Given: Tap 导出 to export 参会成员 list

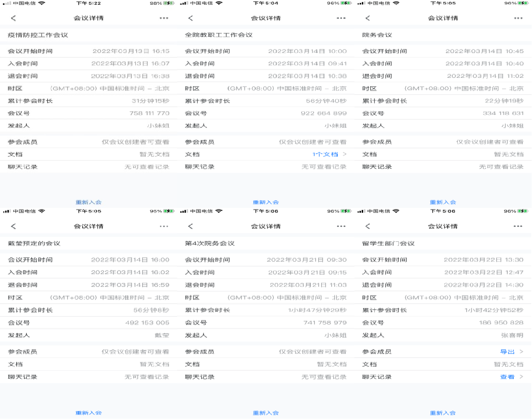Looking at the screenshot, I should 508,352.
